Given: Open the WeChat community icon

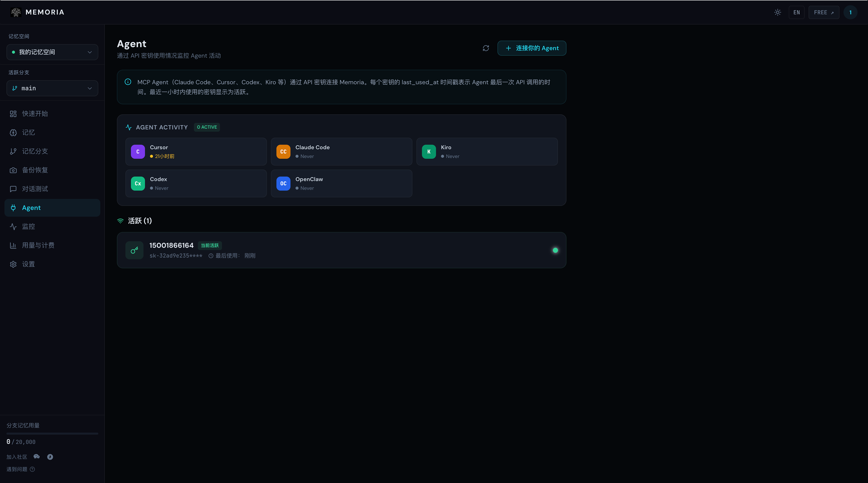Looking at the screenshot, I should pyautogui.click(x=37, y=457).
